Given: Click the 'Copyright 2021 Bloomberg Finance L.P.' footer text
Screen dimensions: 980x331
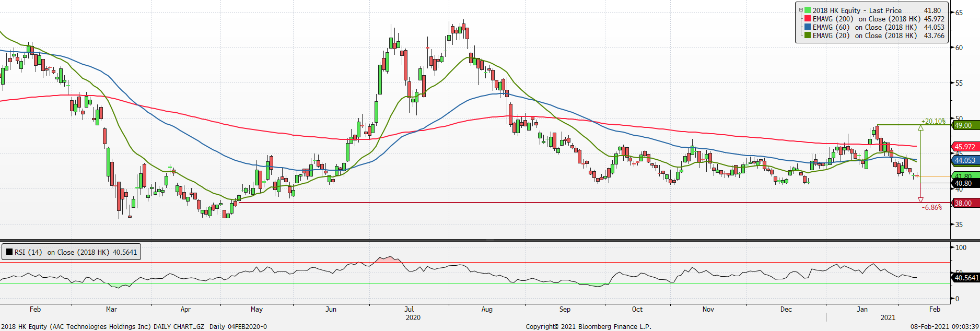Looking at the screenshot, I should point(589,326).
